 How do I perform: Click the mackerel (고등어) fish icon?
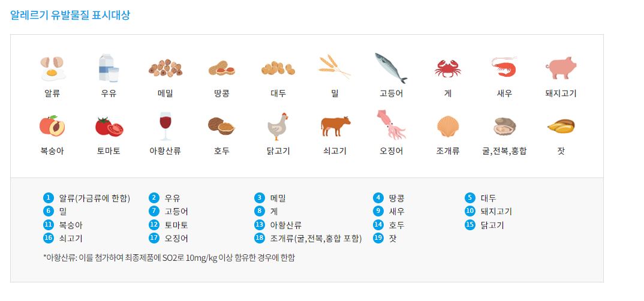click(391, 68)
